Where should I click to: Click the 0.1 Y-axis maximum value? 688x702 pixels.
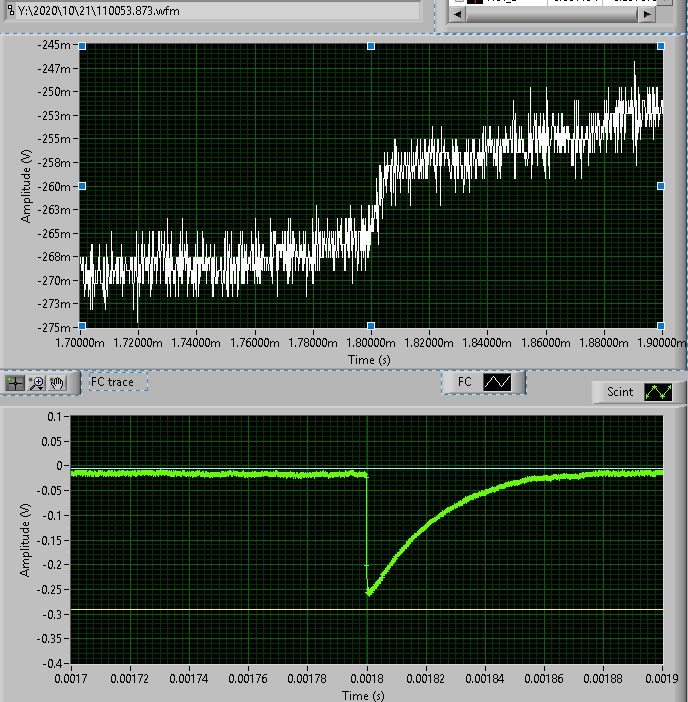point(55,417)
